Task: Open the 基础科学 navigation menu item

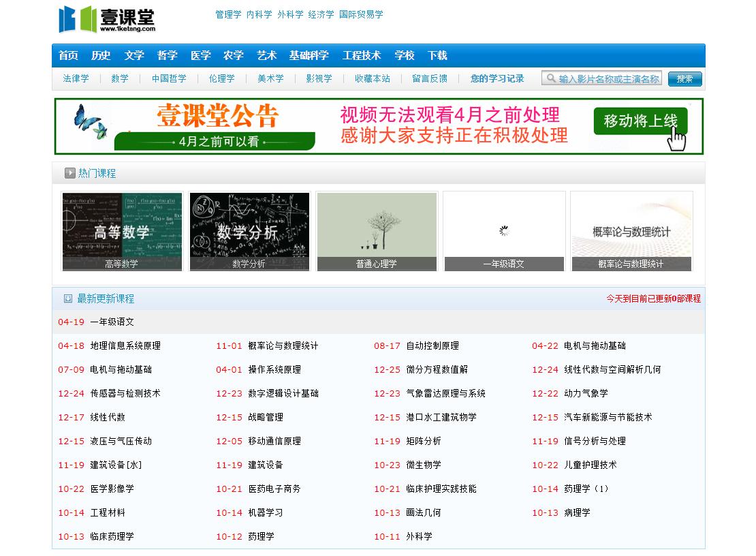Action: [306, 56]
